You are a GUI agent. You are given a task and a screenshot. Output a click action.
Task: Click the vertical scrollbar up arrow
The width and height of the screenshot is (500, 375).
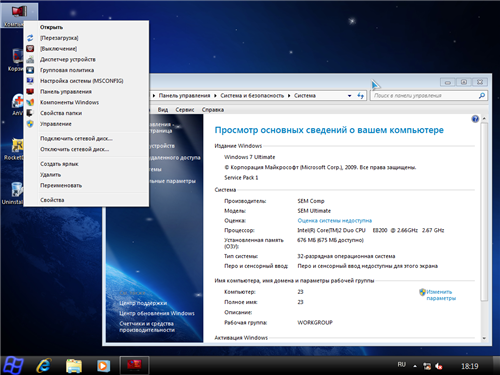pyautogui.click(x=484, y=119)
